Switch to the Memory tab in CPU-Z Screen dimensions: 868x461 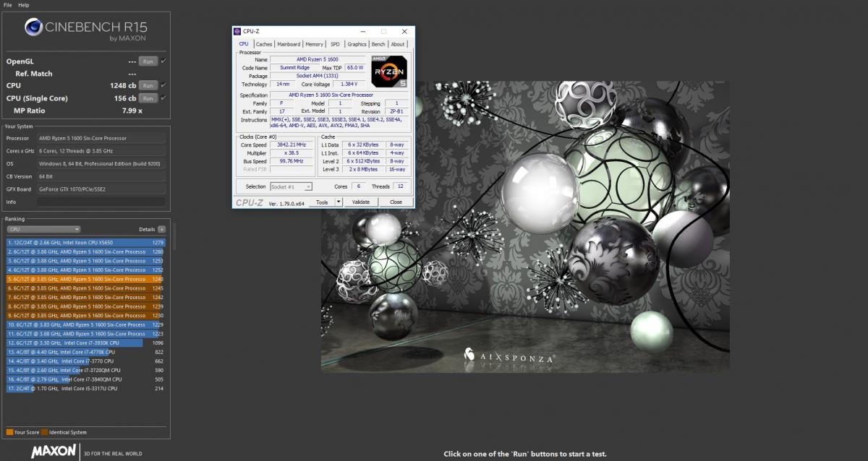pos(314,44)
